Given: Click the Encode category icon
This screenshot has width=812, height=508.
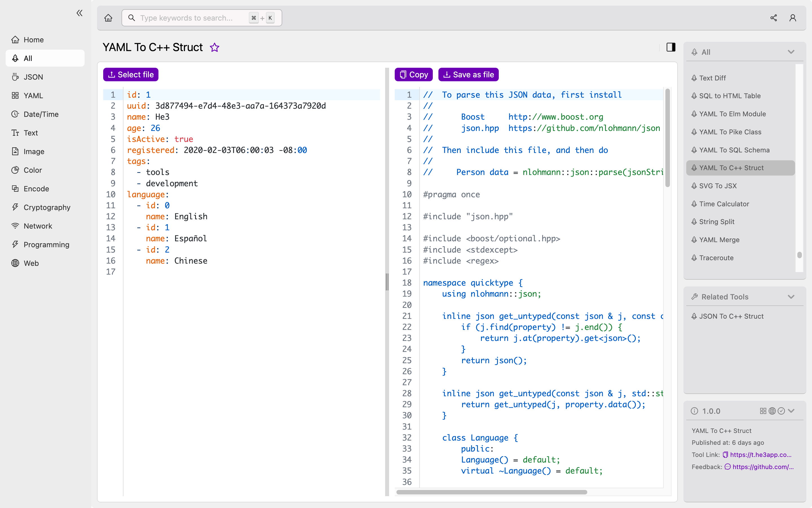Looking at the screenshot, I should coord(15,189).
